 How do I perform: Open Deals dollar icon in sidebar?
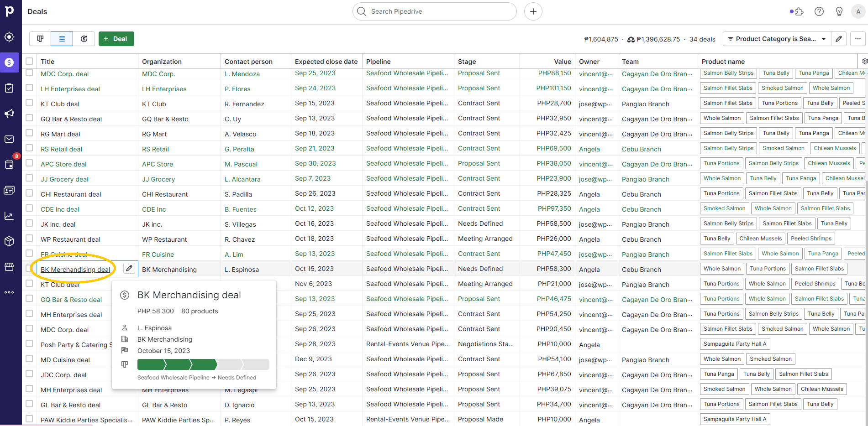pyautogui.click(x=10, y=62)
